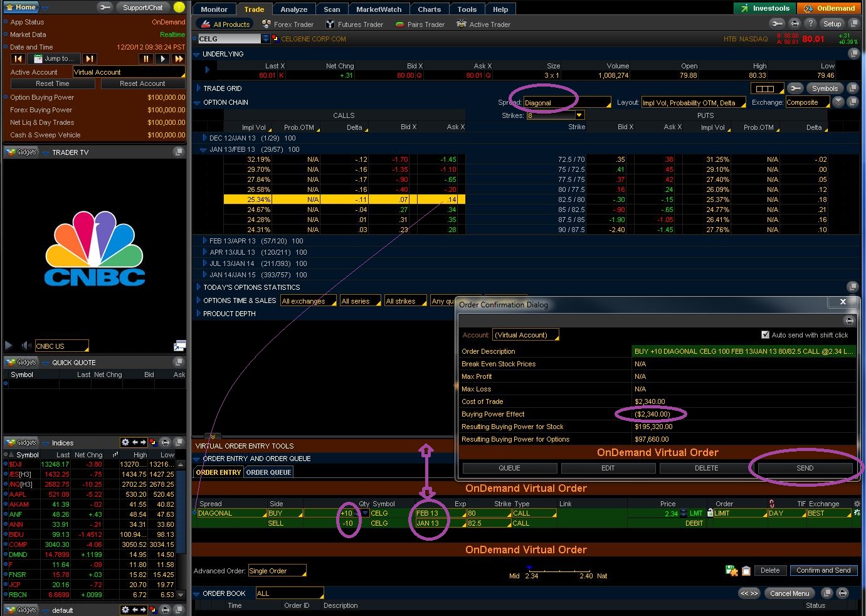
Task: Click the Gadgets icon on Quick Quote
Action: (x=22, y=362)
